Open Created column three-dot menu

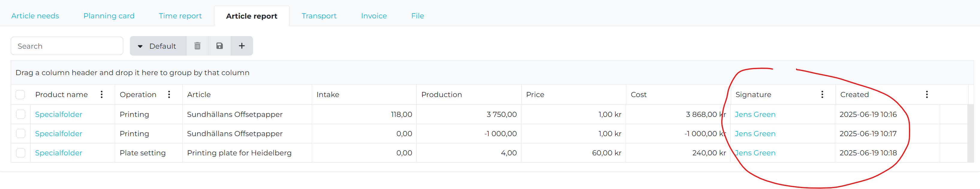927,94
